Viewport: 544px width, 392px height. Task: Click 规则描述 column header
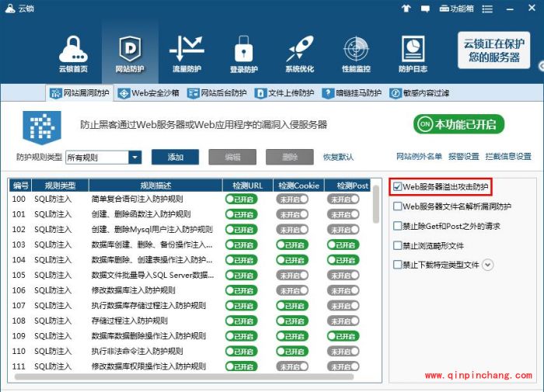pyautogui.click(x=155, y=186)
